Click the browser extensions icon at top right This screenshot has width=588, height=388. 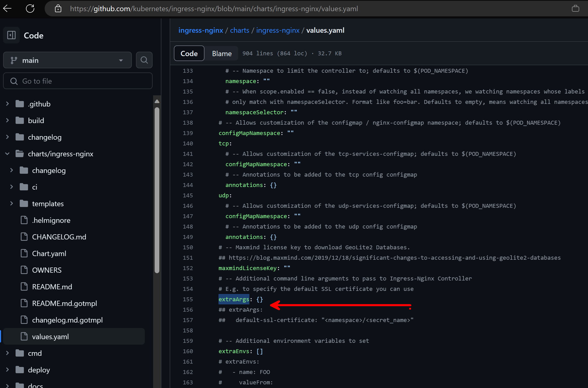pos(575,9)
